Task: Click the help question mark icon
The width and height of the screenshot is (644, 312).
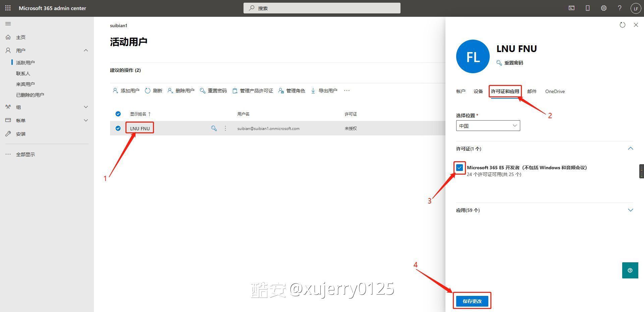Action: (620, 8)
